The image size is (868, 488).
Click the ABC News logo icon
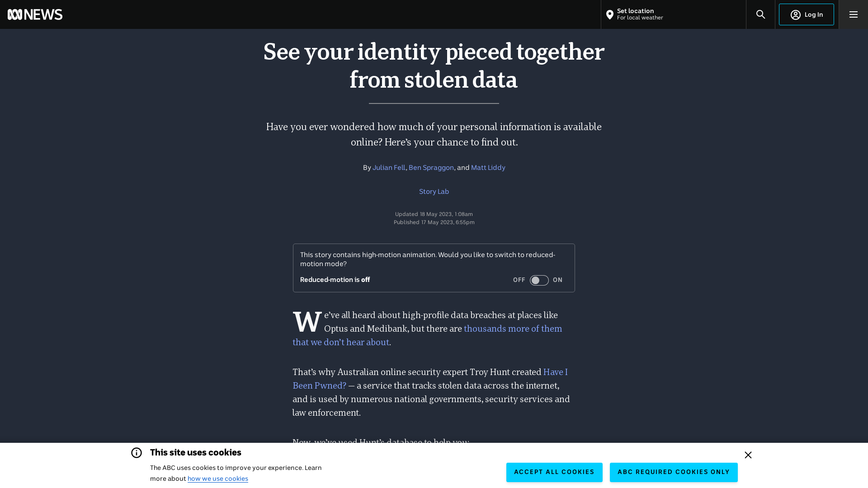pos(34,14)
